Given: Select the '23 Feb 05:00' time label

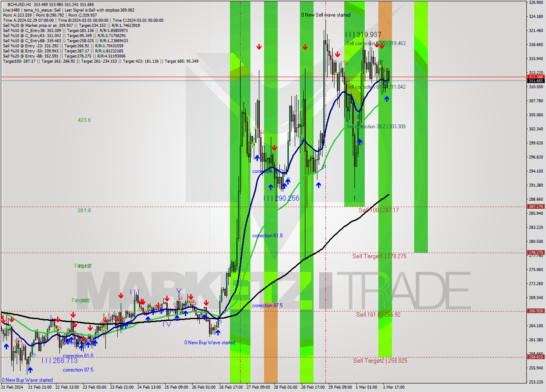Looking at the screenshot, I should [94, 387].
